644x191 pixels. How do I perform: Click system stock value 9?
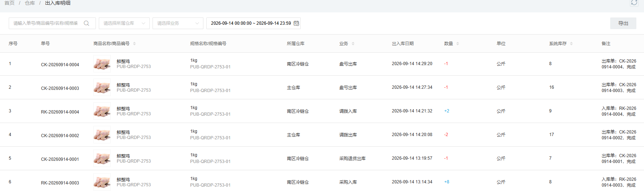click(x=550, y=111)
